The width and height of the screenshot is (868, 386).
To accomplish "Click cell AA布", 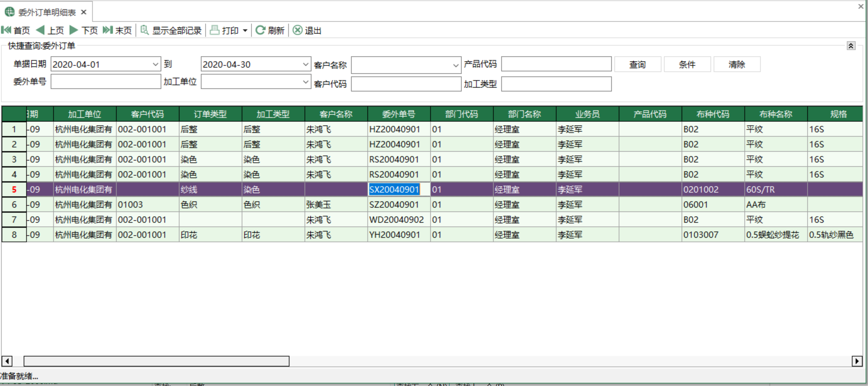I will [x=776, y=204].
